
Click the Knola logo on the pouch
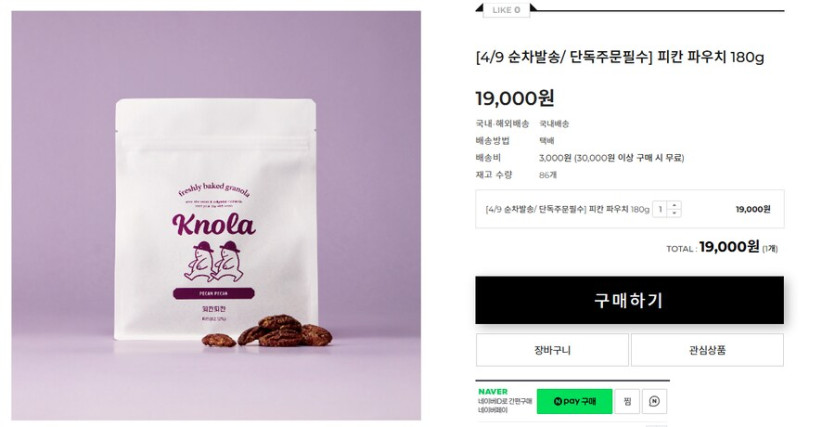(x=214, y=225)
